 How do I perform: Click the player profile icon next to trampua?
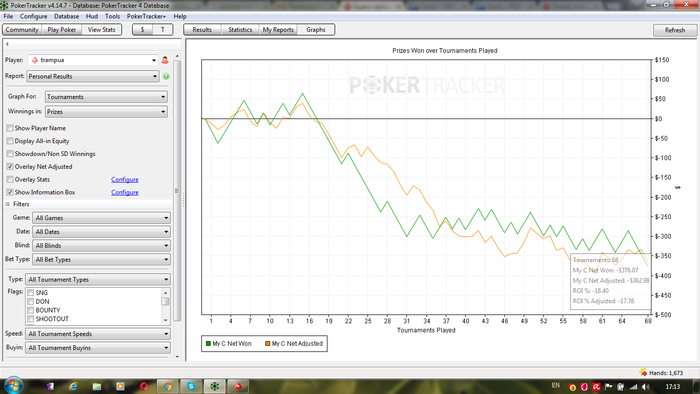point(165,60)
